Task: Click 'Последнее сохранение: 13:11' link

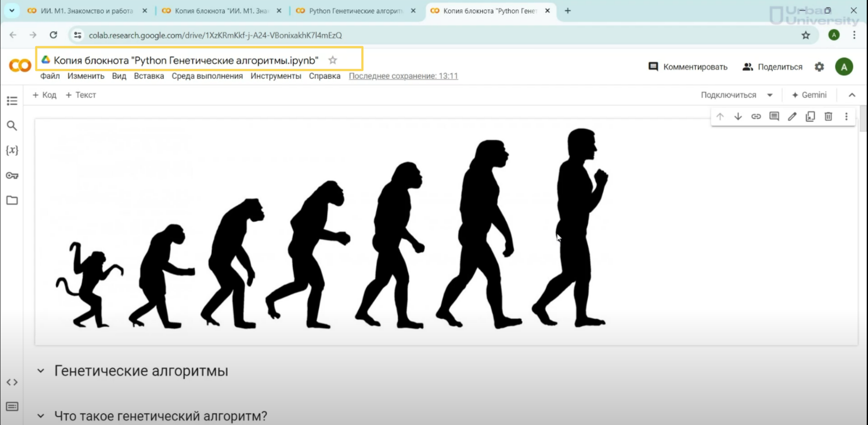Action: [403, 76]
